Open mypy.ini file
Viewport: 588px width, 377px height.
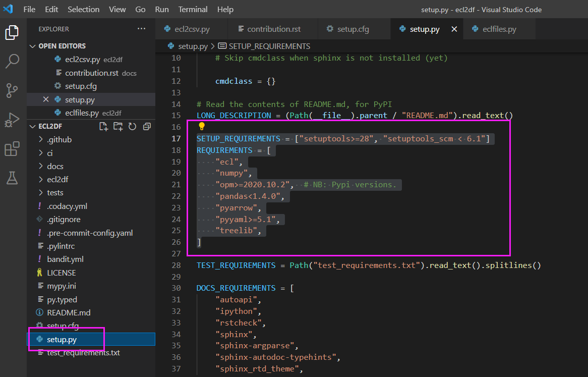tap(91, 286)
